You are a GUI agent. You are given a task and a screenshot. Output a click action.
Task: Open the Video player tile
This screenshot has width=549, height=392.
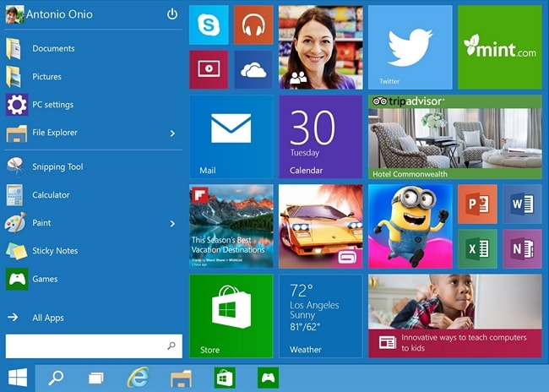(x=209, y=69)
